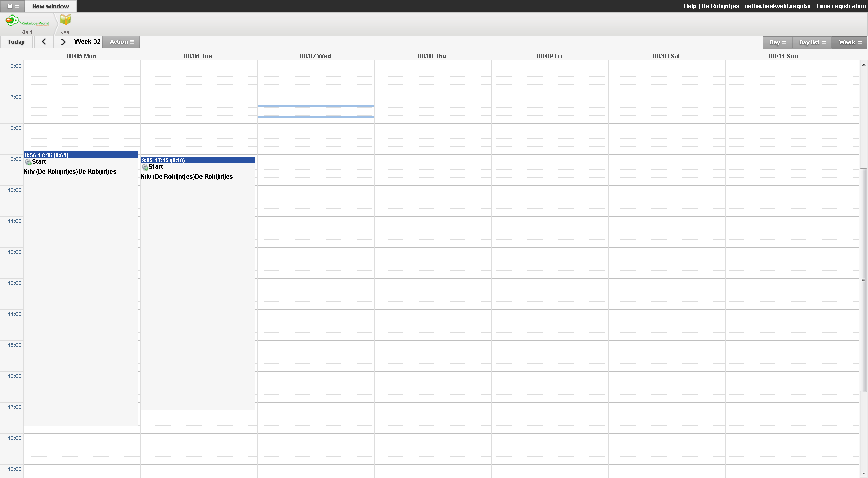Open the Day list view dropdown
Screen dimensions: 868x478
812,42
